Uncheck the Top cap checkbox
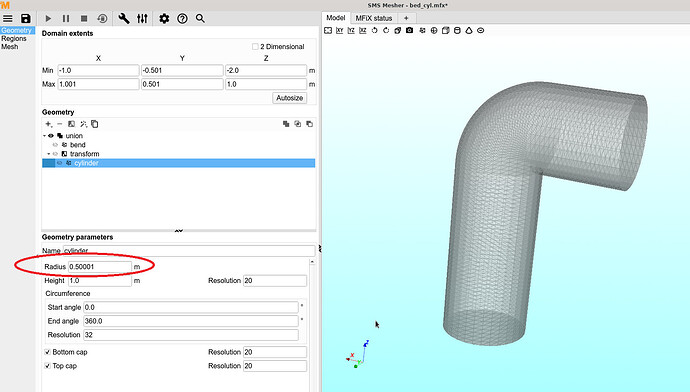The height and width of the screenshot is (392, 690). (48, 366)
